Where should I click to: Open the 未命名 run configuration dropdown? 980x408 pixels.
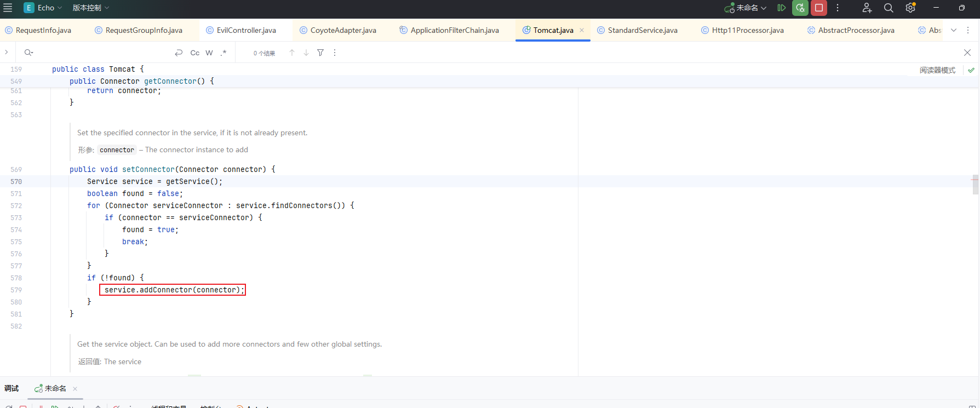745,8
